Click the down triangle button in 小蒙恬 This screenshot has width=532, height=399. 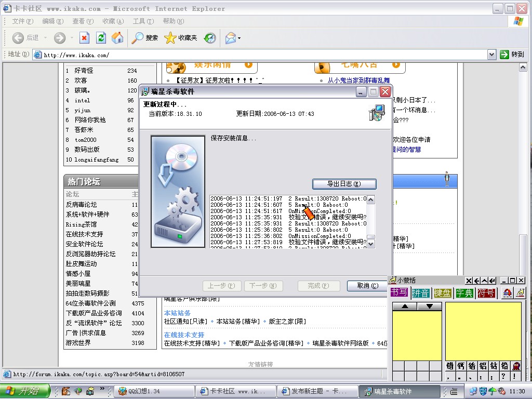(430, 307)
